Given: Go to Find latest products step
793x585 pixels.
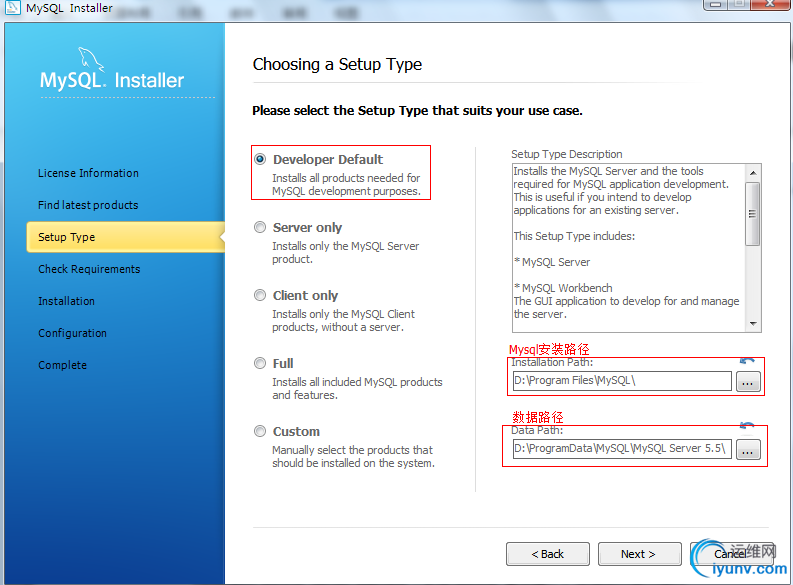Looking at the screenshot, I should (x=88, y=205).
